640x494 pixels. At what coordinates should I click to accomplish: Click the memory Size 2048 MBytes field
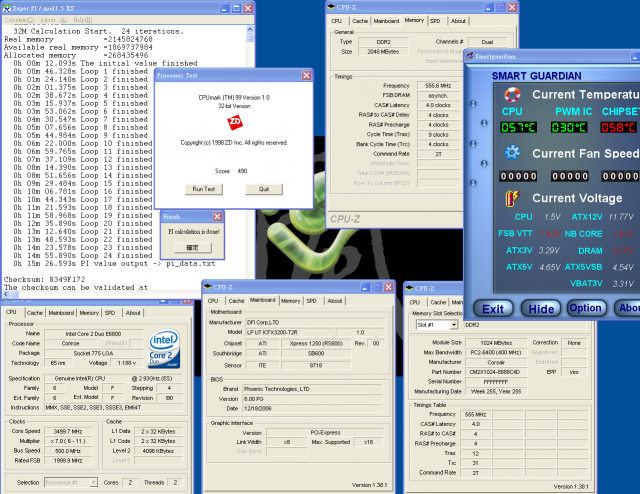coord(383,52)
